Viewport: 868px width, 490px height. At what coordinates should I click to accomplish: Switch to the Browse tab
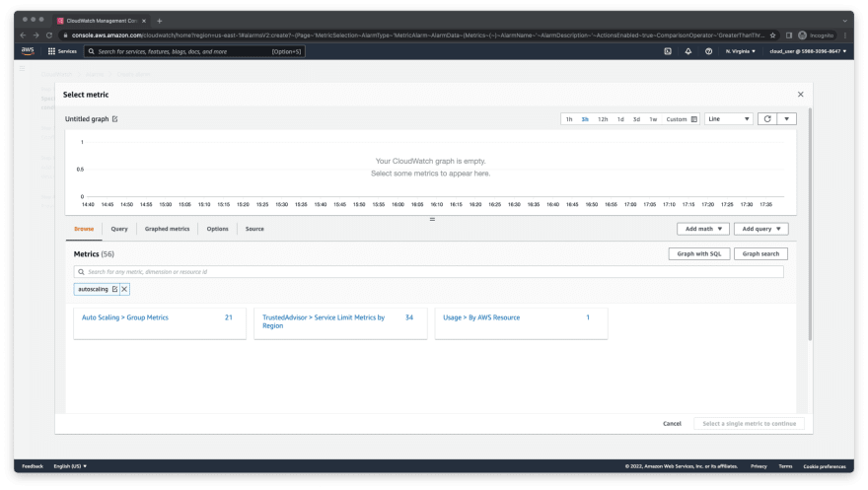[84, 229]
